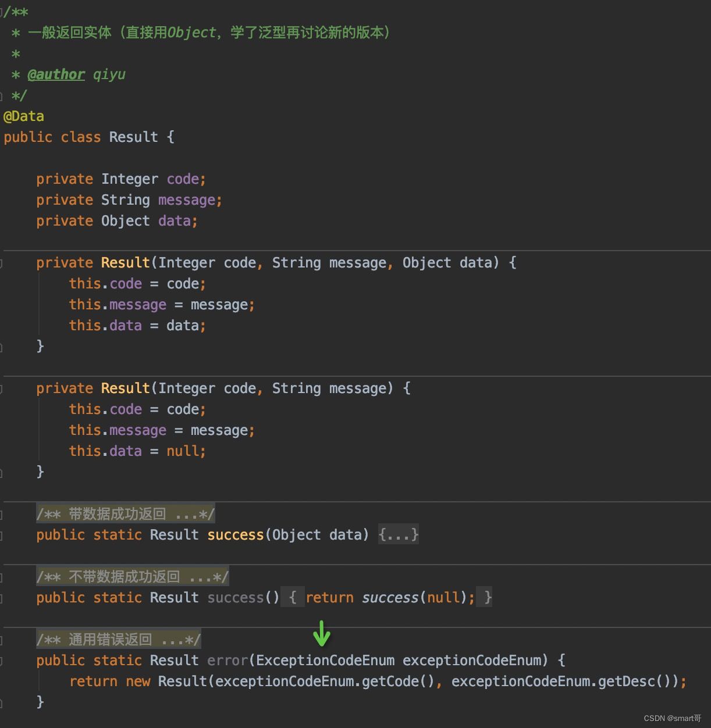Expand the folded comment 带数据成功返回
711x728 pixels.
tap(125, 514)
